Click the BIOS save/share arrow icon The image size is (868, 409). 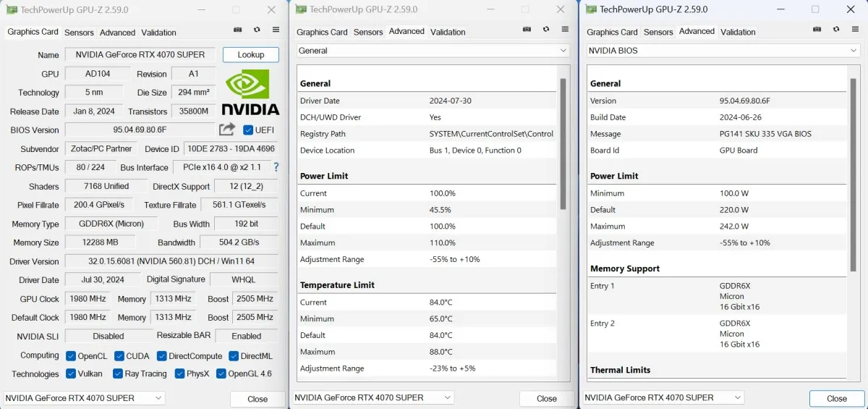tap(227, 130)
